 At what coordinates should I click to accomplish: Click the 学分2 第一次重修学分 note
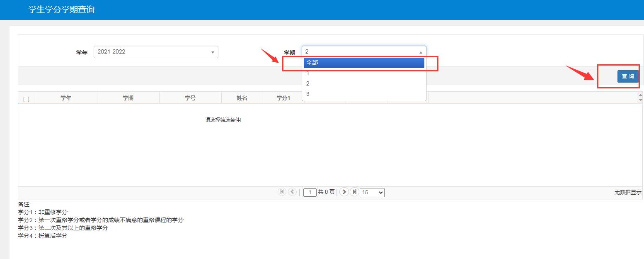pos(101,220)
